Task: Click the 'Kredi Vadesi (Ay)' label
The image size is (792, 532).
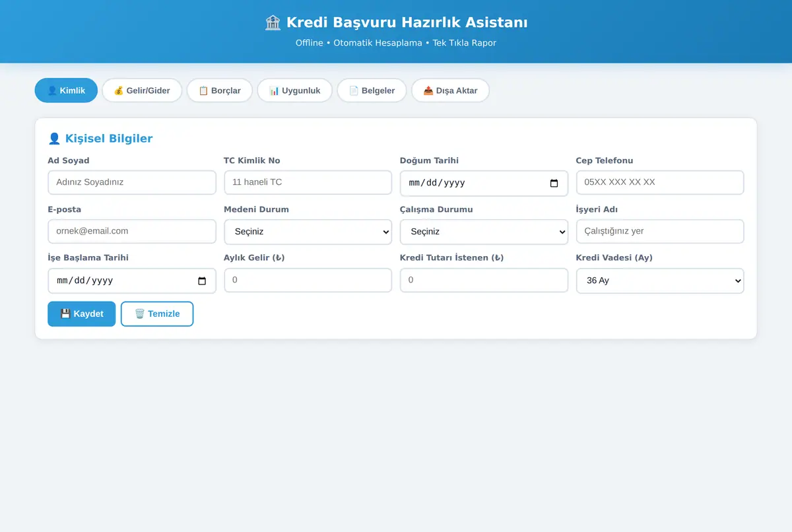Action: [x=614, y=257]
